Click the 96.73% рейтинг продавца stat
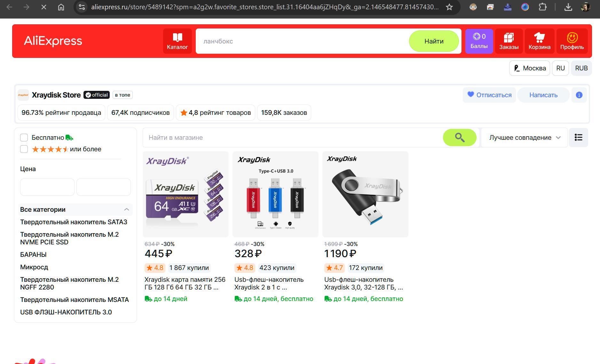This screenshot has height=364, width=600. 61,113
